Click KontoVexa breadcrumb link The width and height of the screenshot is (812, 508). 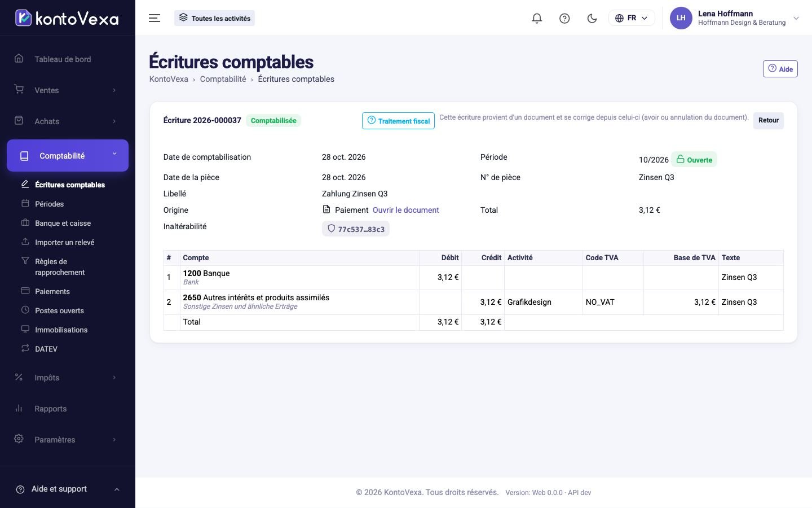(x=169, y=79)
